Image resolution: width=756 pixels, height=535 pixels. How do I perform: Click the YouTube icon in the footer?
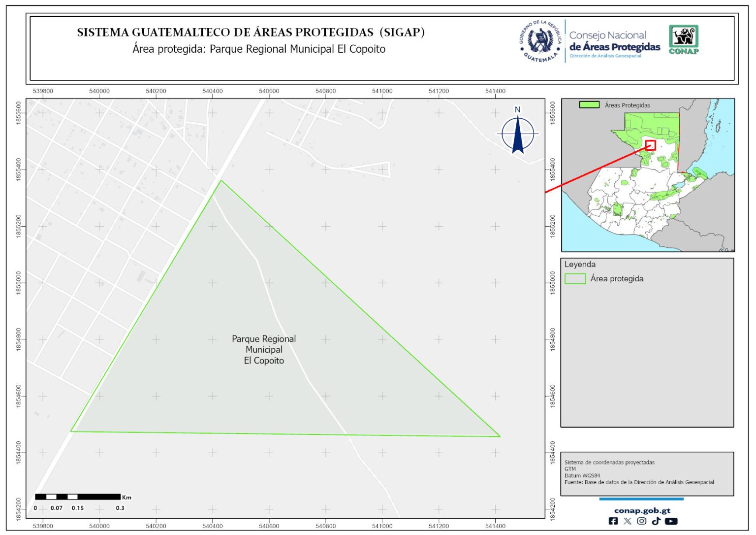pos(671,521)
